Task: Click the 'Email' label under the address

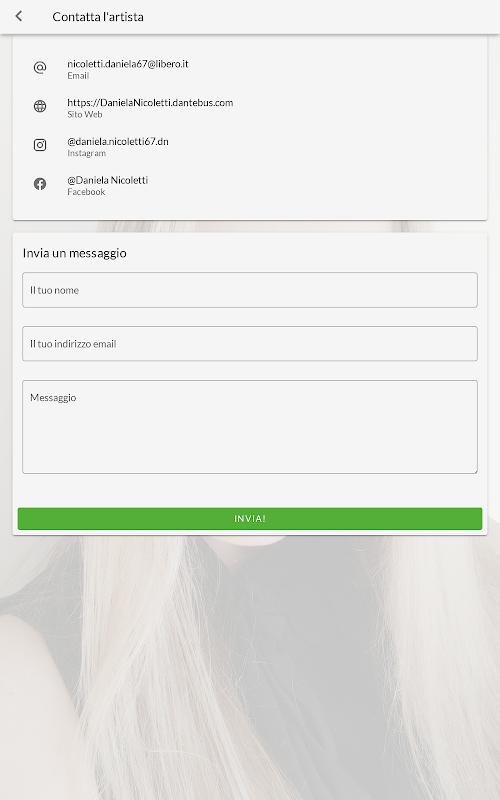Action: [78, 76]
